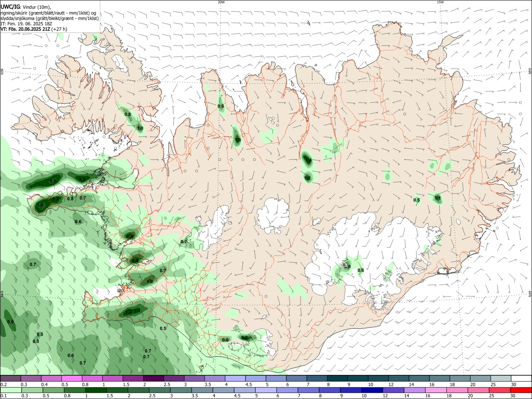The width and height of the screenshot is (532, 399).
Task: Click the light pink legend swatch at 16, lower row
Action: tap(436, 390)
